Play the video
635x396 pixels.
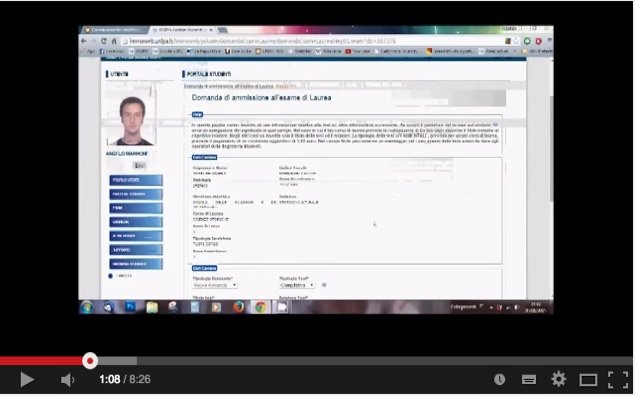coord(27,380)
